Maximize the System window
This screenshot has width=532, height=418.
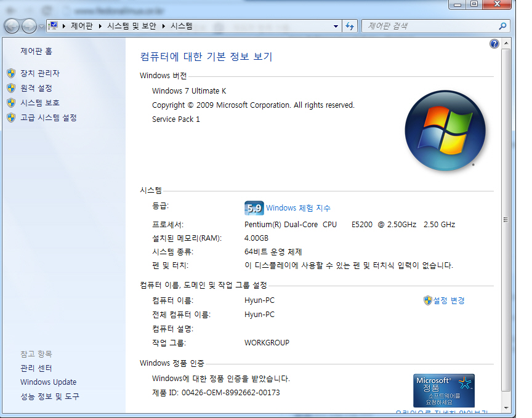pyautogui.click(x=474, y=4)
